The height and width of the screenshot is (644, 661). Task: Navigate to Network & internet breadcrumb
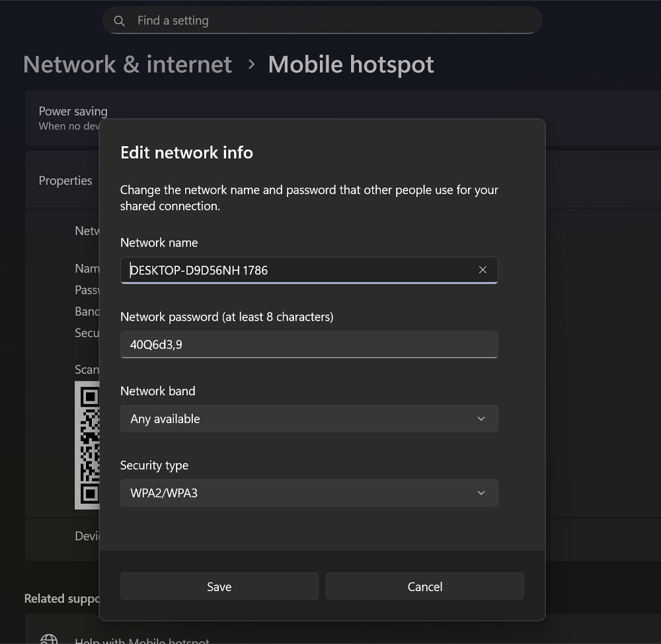(127, 64)
